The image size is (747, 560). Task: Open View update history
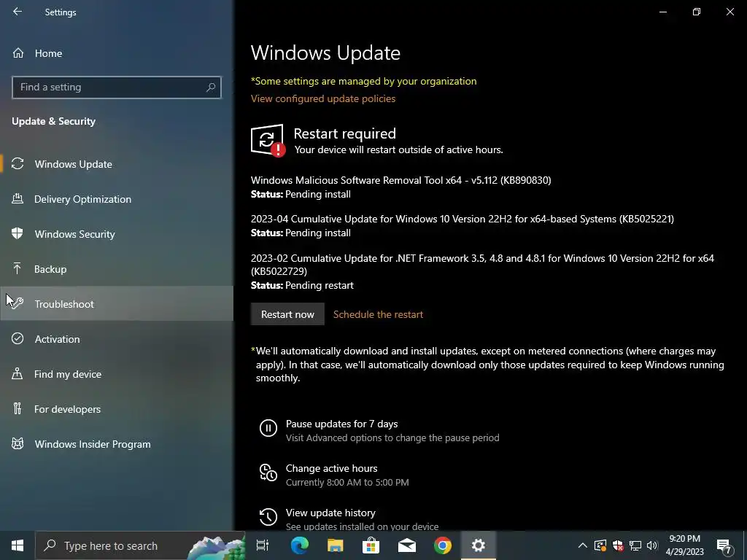[330, 513]
